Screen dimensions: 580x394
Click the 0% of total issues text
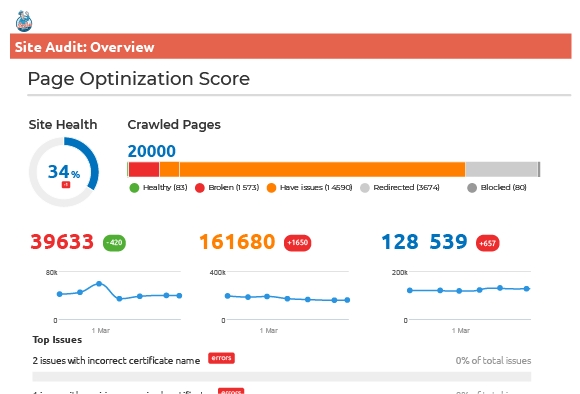493,360
